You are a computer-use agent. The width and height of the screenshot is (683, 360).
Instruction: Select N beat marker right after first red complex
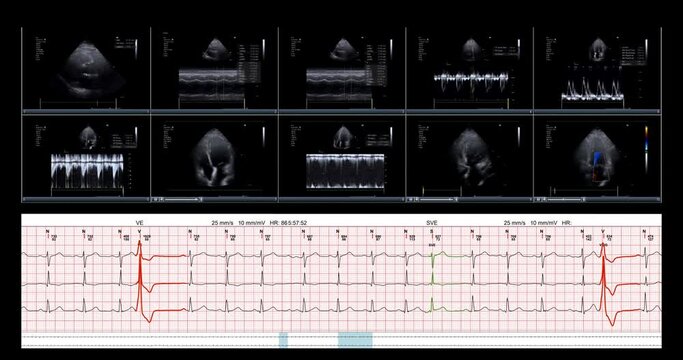click(x=189, y=231)
